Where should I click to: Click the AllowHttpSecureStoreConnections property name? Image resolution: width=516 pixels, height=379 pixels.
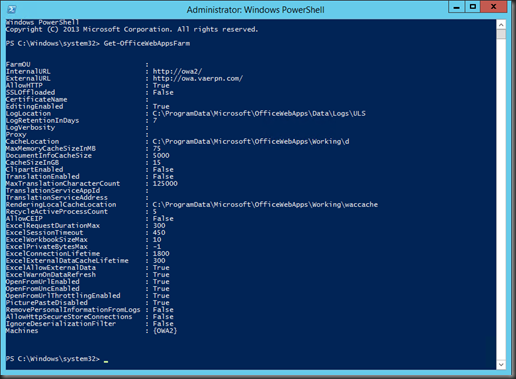pyautogui.click(x=69, y=316)
